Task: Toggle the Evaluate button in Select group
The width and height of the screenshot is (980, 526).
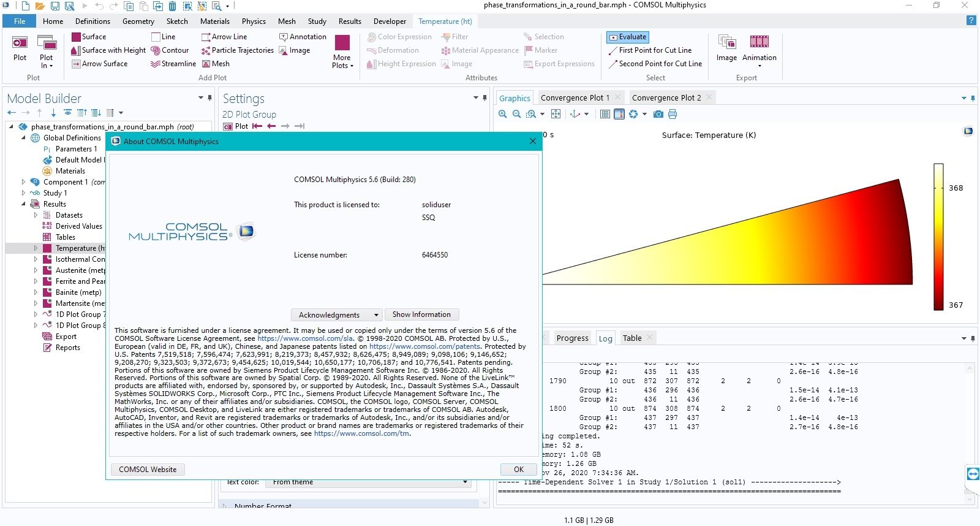Action: [x=628, y=37]
